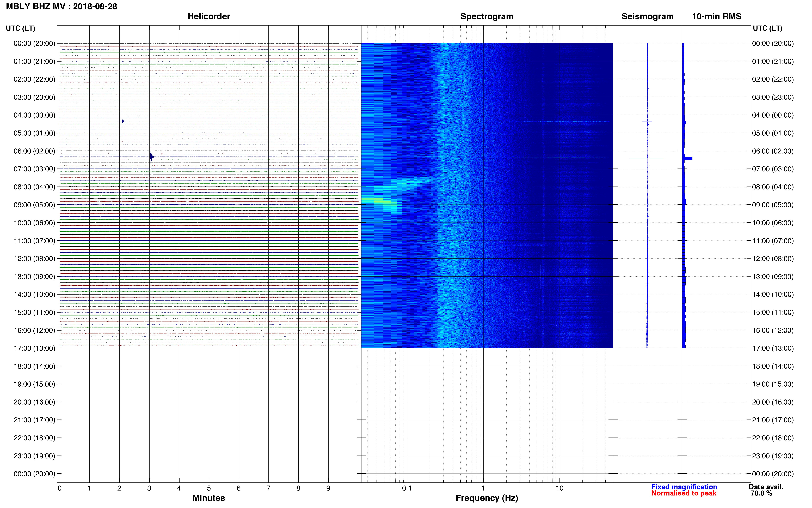Click the '10-min RMS' panel heading
The image size is (812, 508).
click(716, 16)
